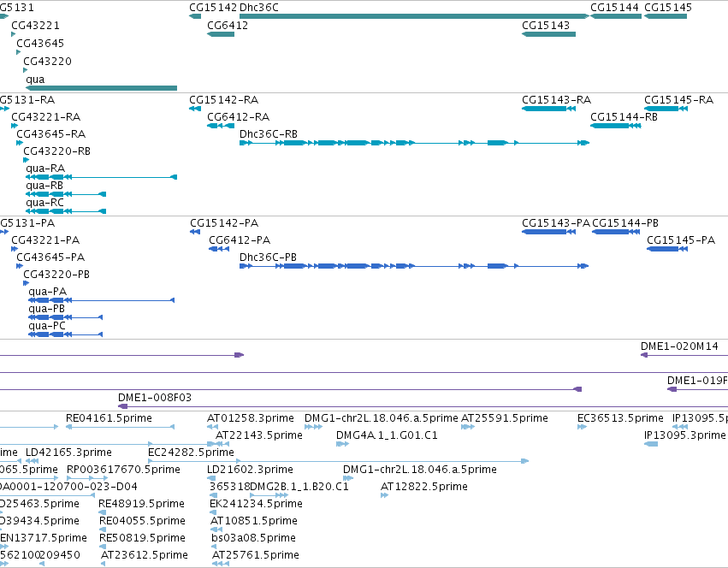
Task: Select EST AT22143.5prime
Action: click(259, 435)
